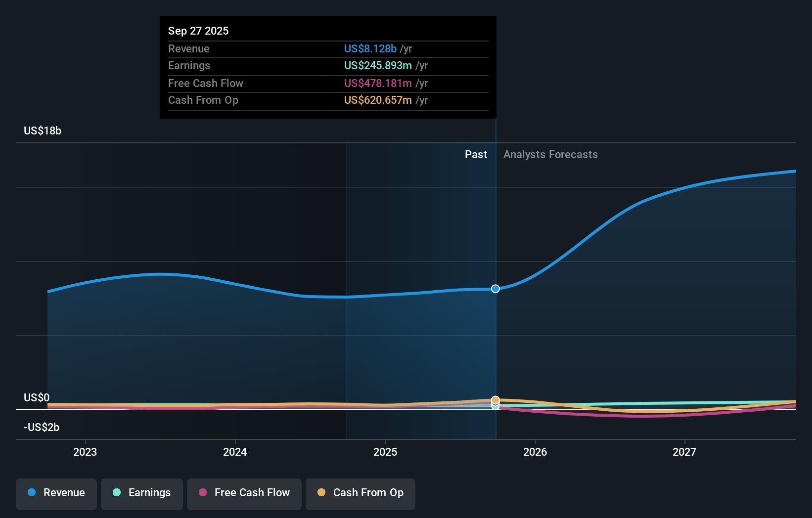Select the orange Cash From Op marker on chart
The width and height of the screenshot is (812, 518).
pyautogui.click(x=495, y=400)
